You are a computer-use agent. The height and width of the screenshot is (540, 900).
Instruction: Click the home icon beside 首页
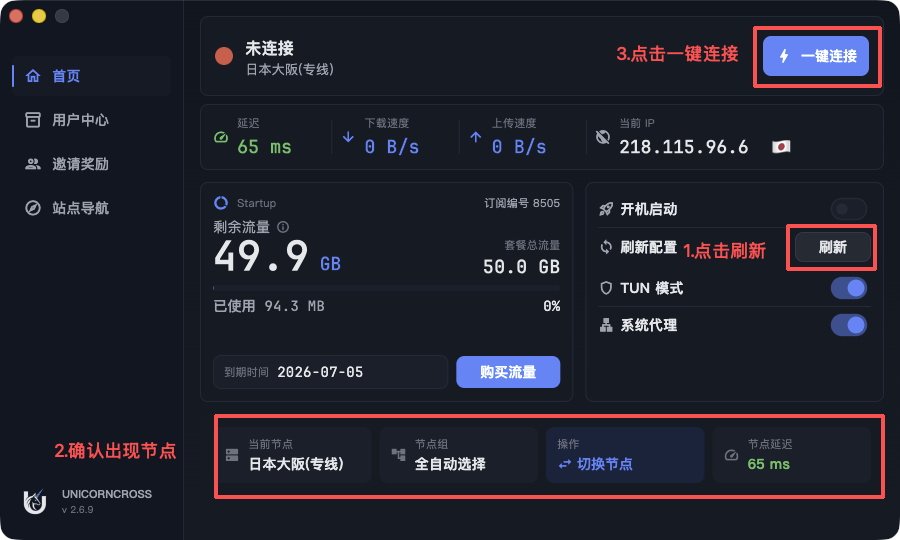pos(33,76)
